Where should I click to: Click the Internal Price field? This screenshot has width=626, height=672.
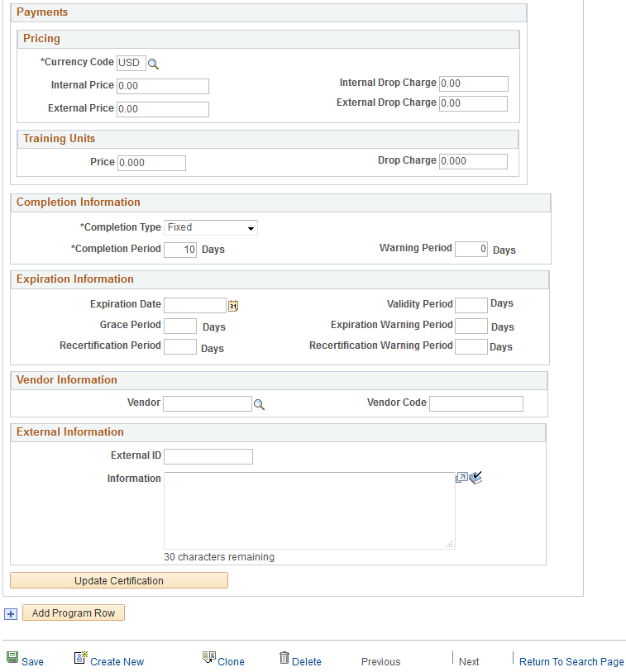point(163,86)
